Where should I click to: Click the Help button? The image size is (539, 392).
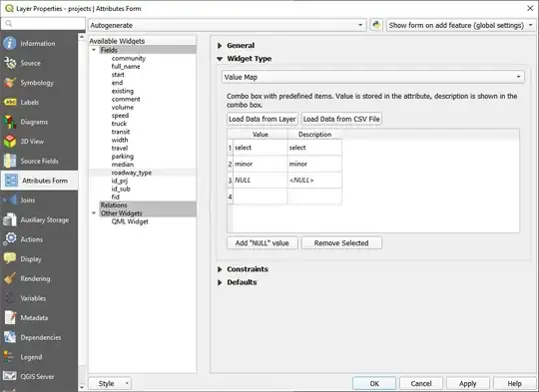pyautogui.click(x=514, y=383)
